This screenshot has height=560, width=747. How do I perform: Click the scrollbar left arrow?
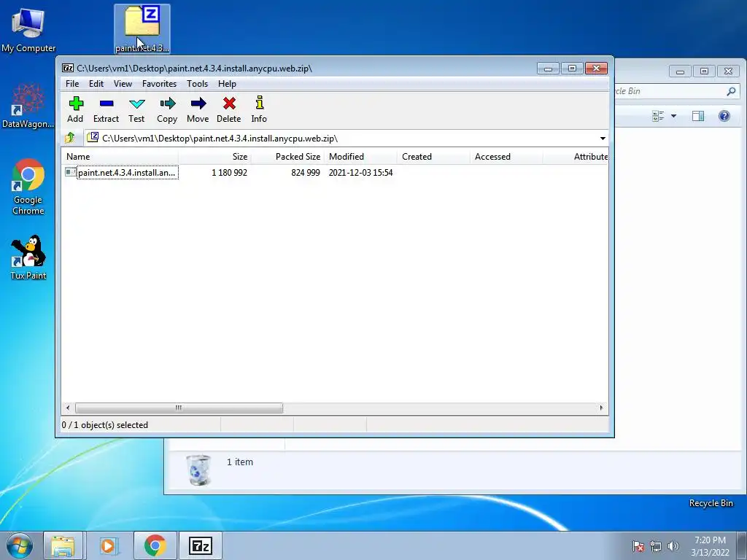(x=68, y=408)
